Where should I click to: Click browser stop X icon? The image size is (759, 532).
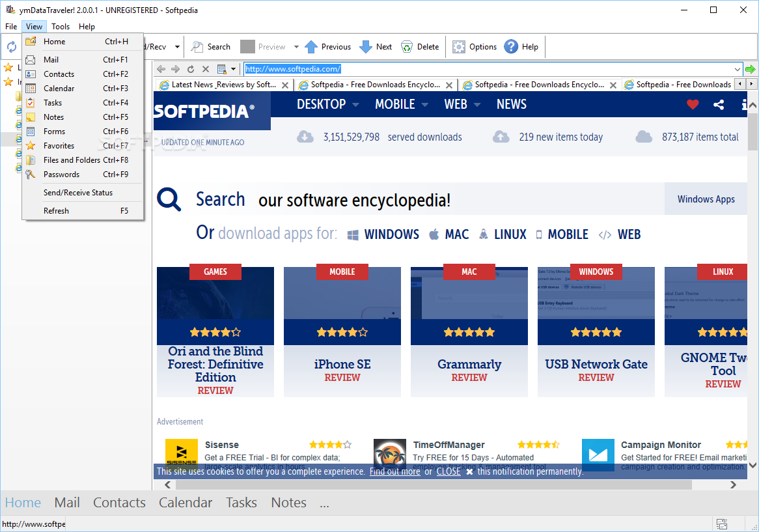[x=206, y=69]
